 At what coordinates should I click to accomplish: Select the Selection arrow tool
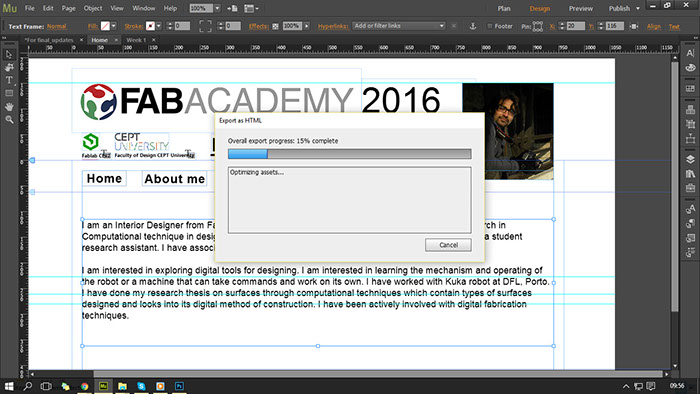click(9, 54)
